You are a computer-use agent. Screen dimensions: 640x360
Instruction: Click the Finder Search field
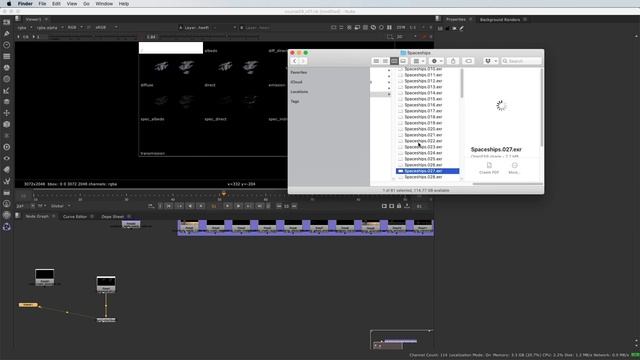tap(521, 61)
